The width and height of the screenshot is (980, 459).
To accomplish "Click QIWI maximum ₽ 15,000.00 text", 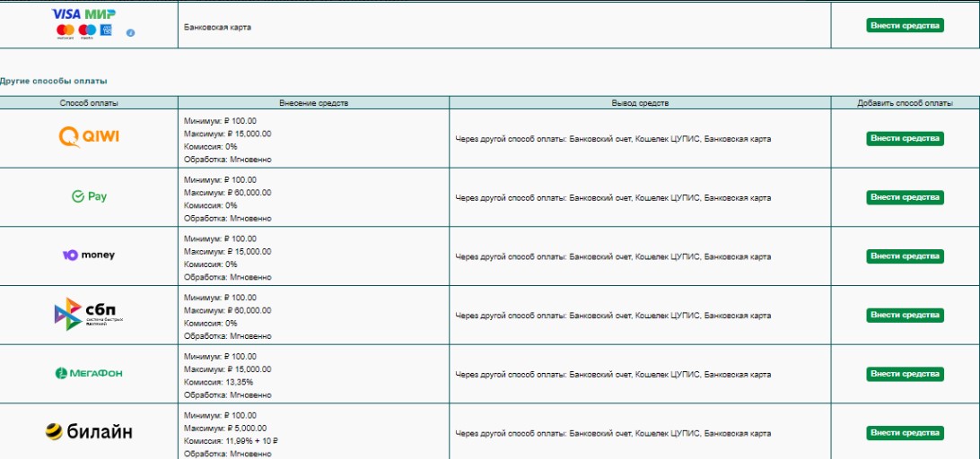I will tap(228, 134).
